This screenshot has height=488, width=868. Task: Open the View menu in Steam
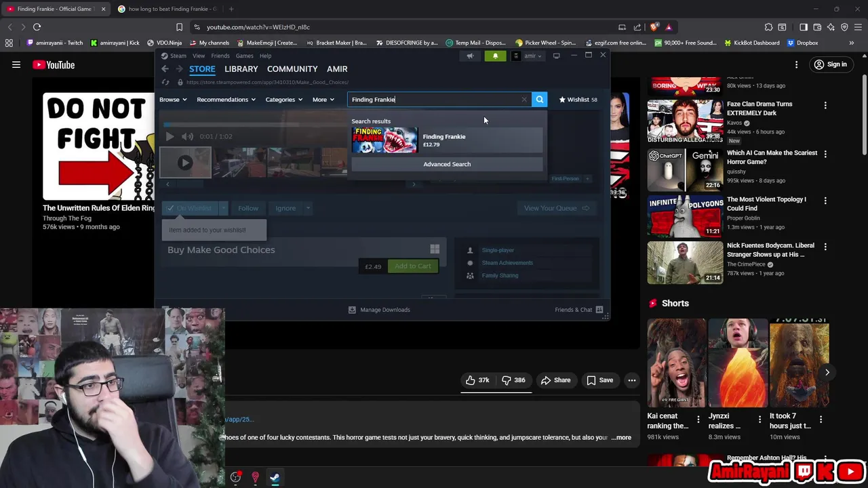point(198,56)
